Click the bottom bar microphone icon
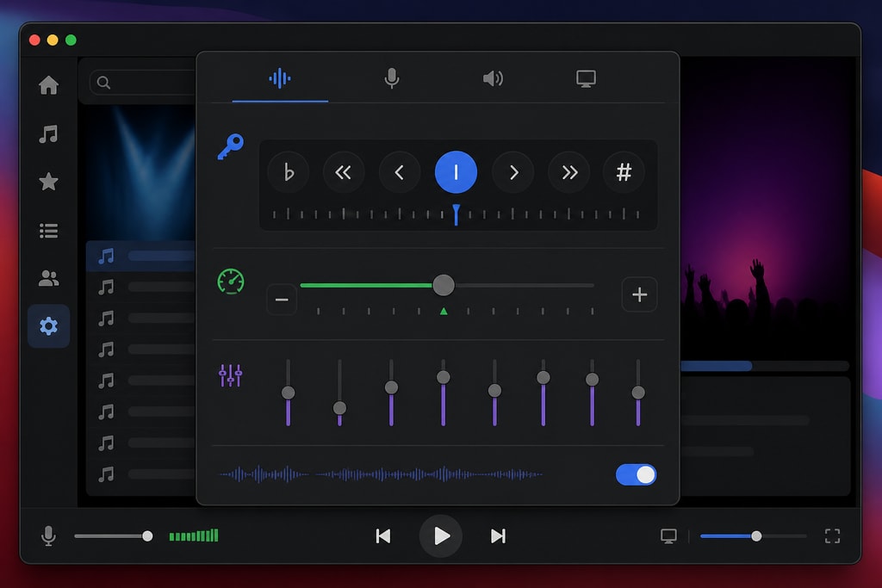 (x=48, y=535)
